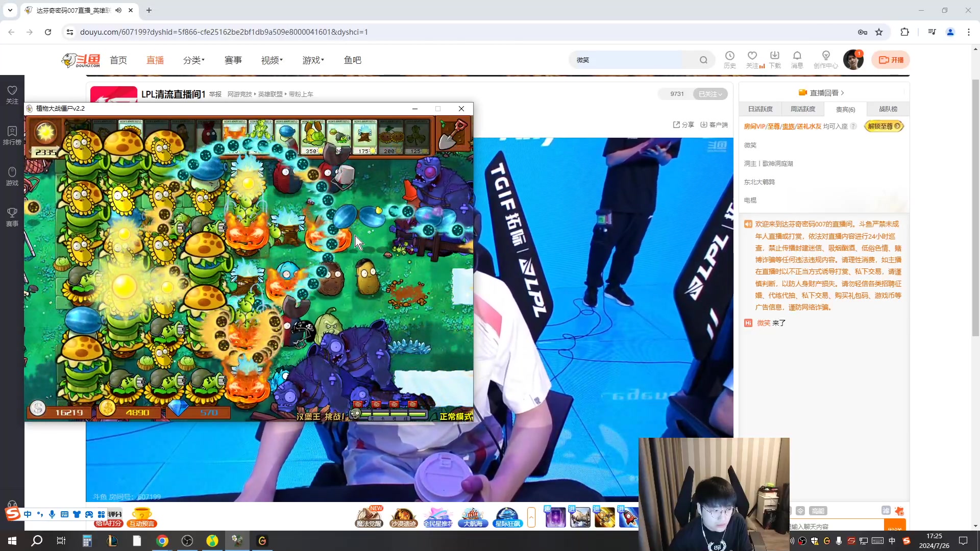Click the 客户端 client download link
The width and height of the screenshot is (980, 551).
coord(714,124)
